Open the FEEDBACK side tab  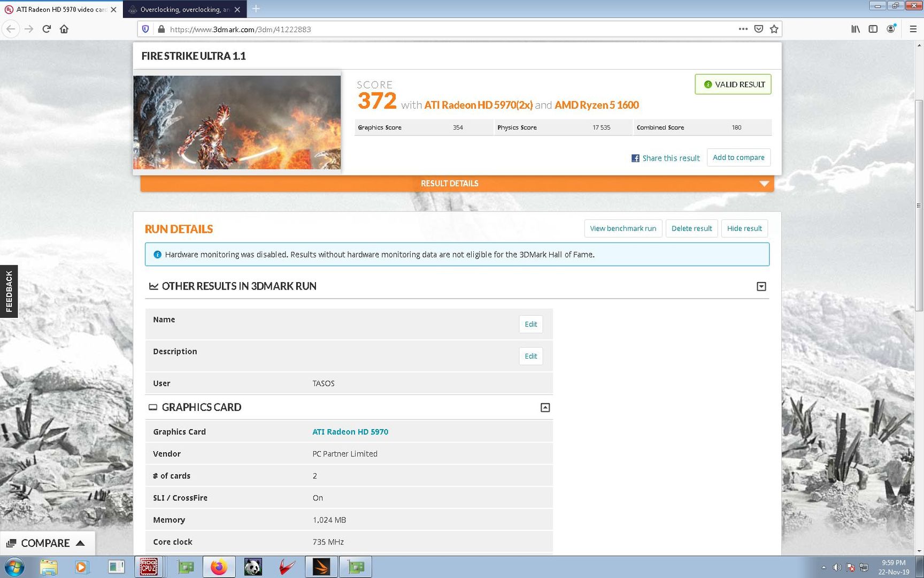pyautogui.click(x=9, y=291)
